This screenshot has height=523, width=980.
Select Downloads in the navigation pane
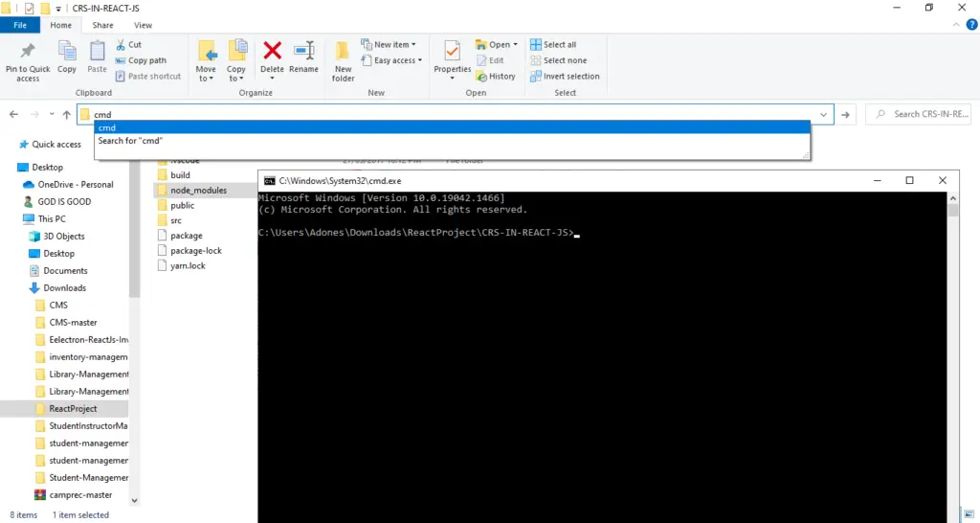[64, 288]
